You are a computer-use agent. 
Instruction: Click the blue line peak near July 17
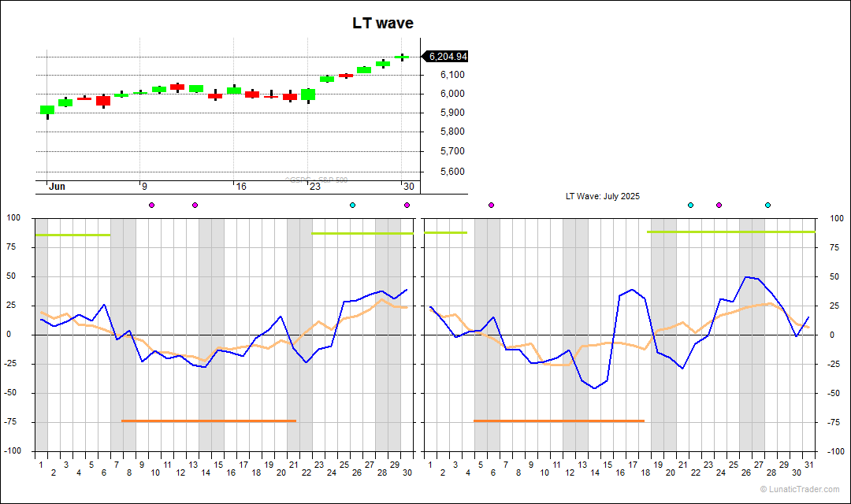click(632, 290)
